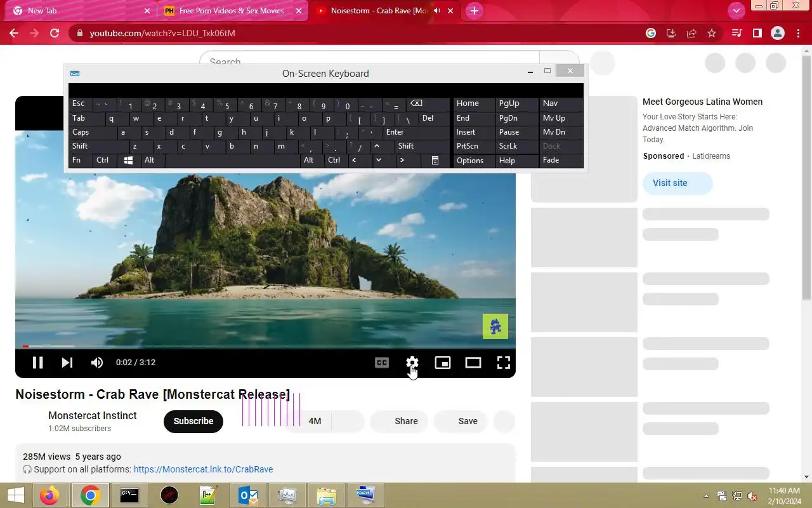Open File Explorer from the taskbar
The width and height of the screenshot is (812, 508).
[326, 495]
